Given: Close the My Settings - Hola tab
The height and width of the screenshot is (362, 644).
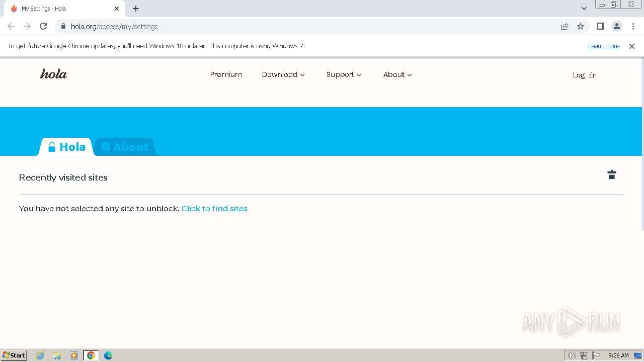Looking at the screenshot, I should tap(117, 9).
